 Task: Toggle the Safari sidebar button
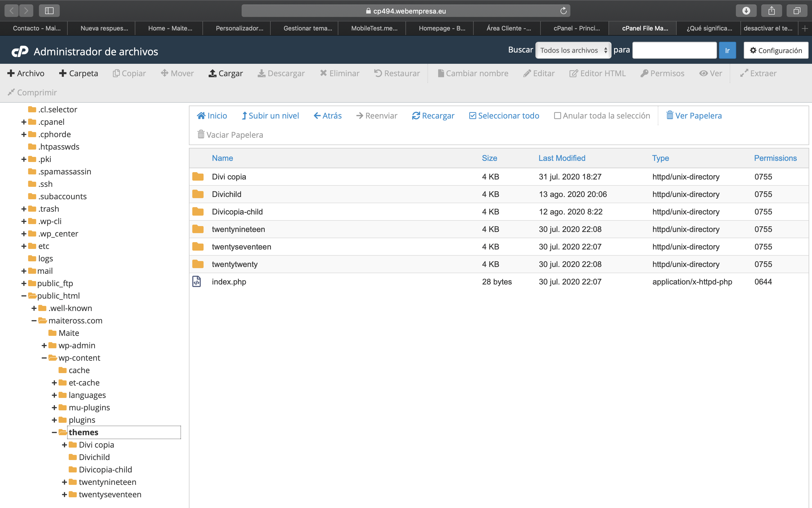(49, 11)
